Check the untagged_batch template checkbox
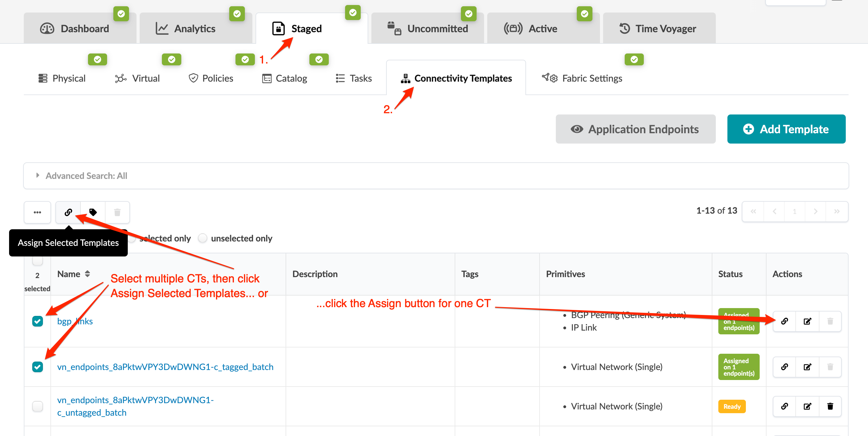Image resolution: width=868 pixels, height=436 pixels. [37, 406]
